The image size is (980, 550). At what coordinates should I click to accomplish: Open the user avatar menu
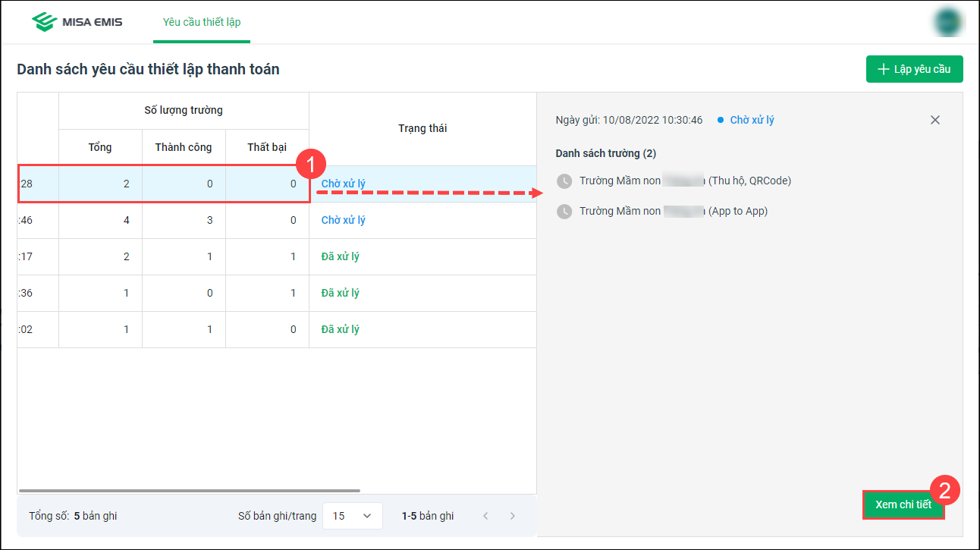tap(947, 22)
